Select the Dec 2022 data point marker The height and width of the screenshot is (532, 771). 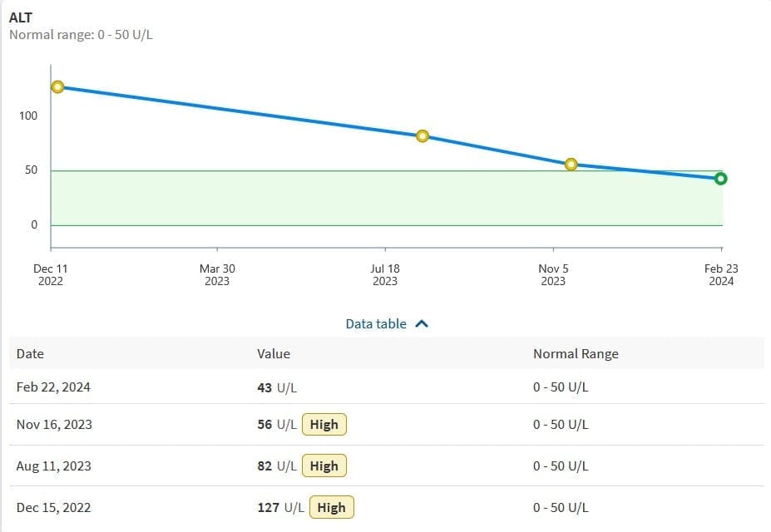[x=57, y=86]
